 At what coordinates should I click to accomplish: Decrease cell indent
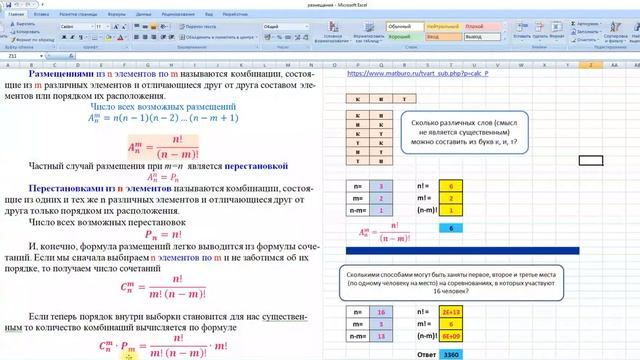pyautogui.click(x=163, y=37)
